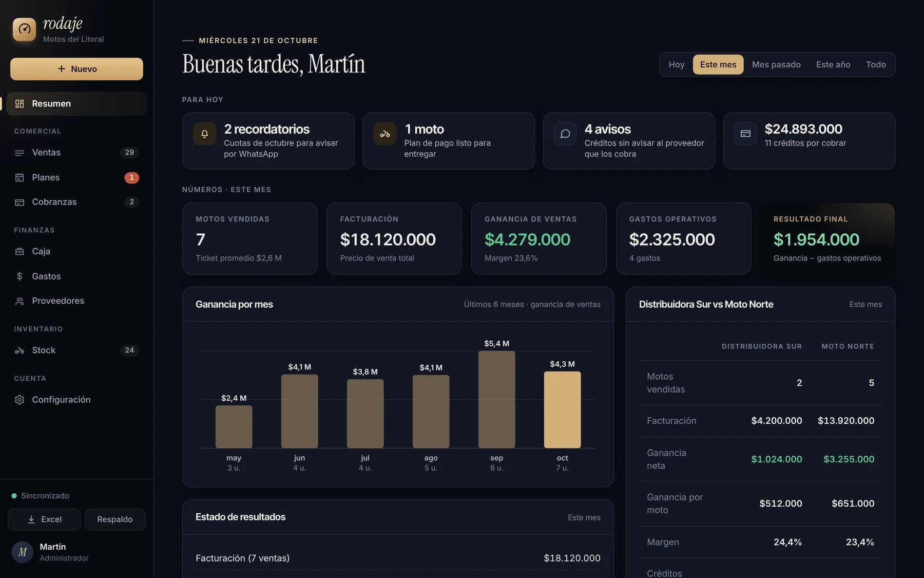
Task: Click the Ventas list icon
Action: click(20, 153)
